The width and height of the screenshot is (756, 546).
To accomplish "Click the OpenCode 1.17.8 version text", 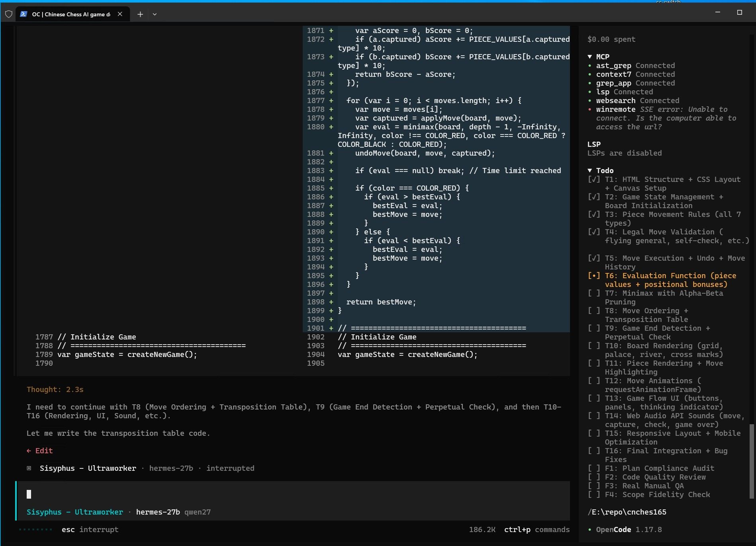I will 629,530.
